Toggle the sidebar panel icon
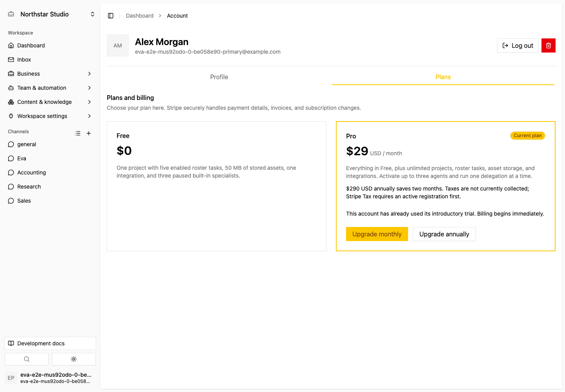 pos(111,16)
